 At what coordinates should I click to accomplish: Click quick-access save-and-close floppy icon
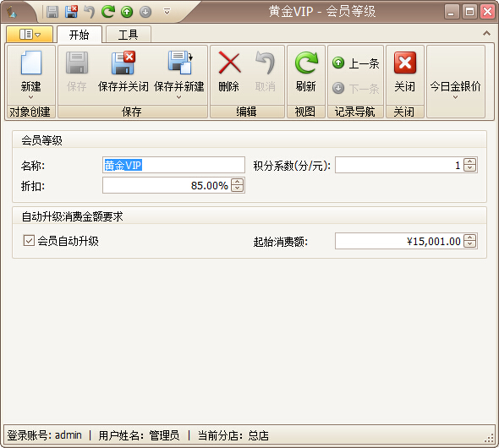(71, 12)
